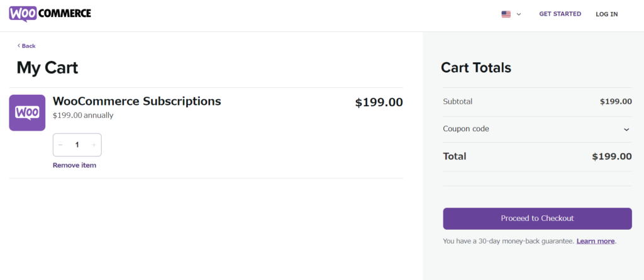Click the Cart Totals heading
This screenshot has height=280, width=644.
click(475, 68)
